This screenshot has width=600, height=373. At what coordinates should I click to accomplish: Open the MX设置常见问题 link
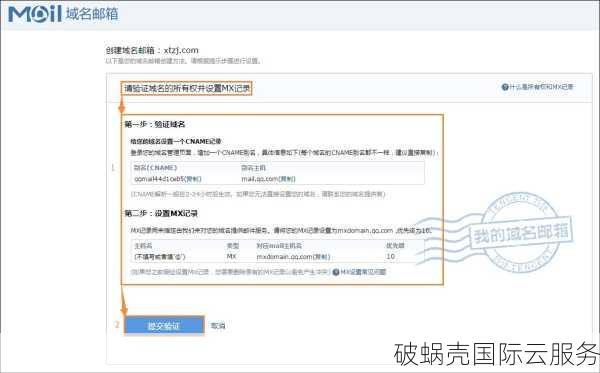click(x=363, y=272)
